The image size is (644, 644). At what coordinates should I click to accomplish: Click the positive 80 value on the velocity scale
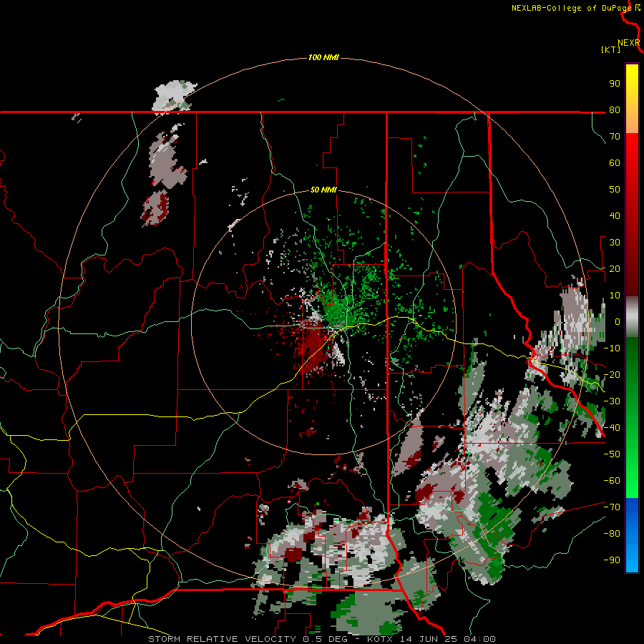pyautogui.click(x=615, y=109)
